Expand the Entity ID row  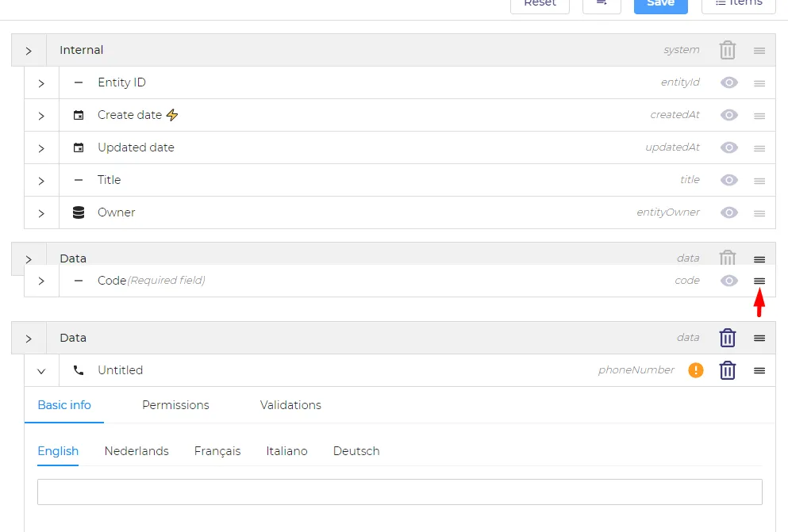41,83
